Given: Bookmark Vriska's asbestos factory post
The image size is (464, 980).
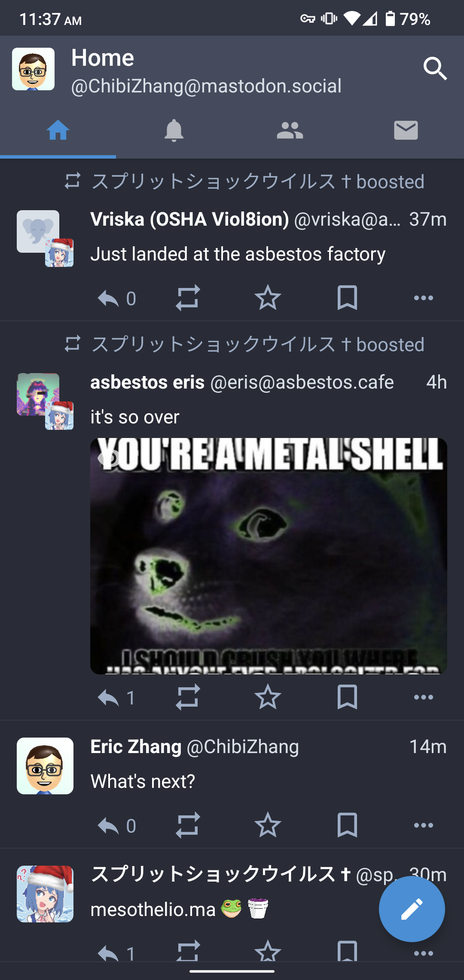Looking at the screenshot, I should 347,297.
